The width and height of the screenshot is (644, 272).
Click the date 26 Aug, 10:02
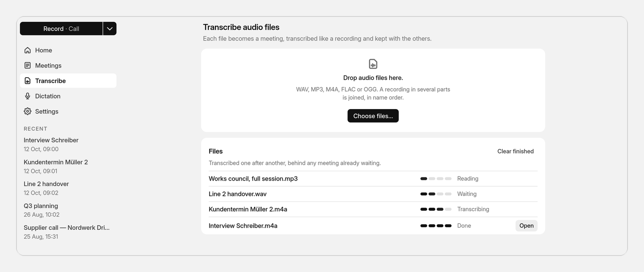41,214
